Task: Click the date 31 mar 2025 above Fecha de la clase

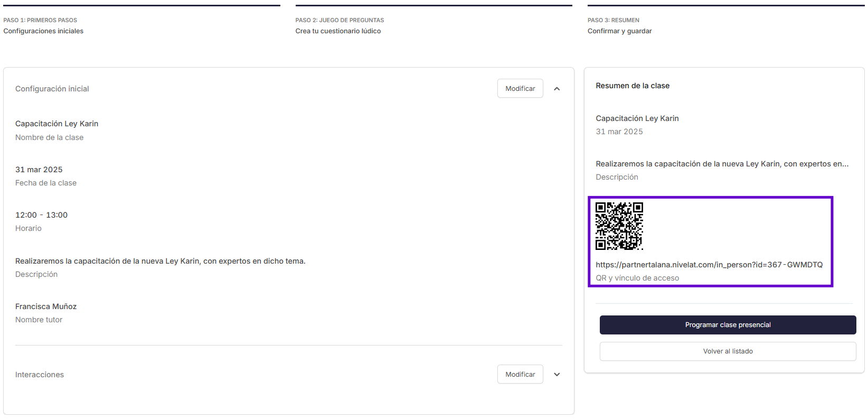Action: (39, 170)
